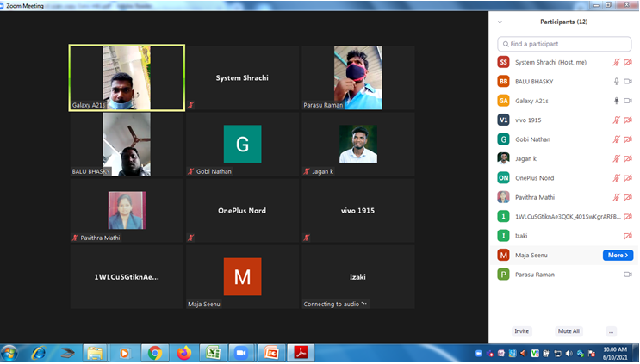Viewport: 640px width, 364px height.
Task: Open Internet Explorer from the taskbar
Action: pos(39,353)
